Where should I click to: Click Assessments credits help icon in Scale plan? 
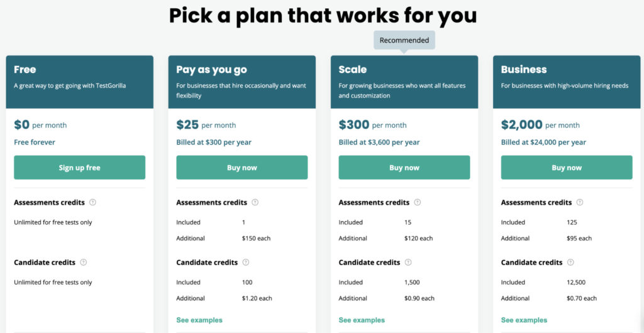[417, 203]
